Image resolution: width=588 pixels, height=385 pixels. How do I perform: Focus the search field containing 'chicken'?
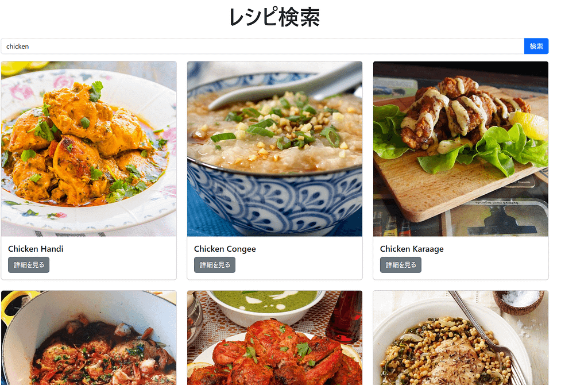pyautogui.click(x=262, y=46)
